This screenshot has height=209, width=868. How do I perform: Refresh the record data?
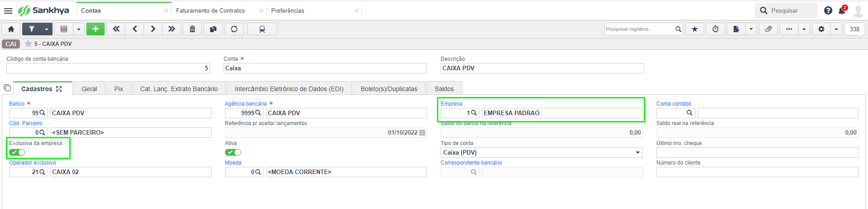coord(234,29)
